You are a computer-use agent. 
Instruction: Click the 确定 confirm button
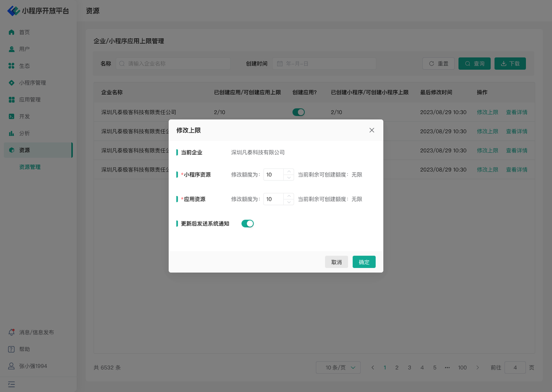(364, 262)
